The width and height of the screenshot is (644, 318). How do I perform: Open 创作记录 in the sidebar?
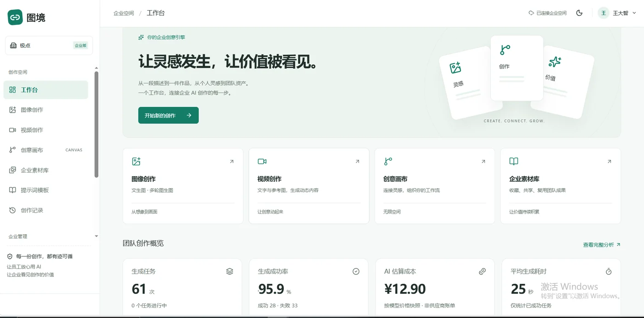pos(46,210)
